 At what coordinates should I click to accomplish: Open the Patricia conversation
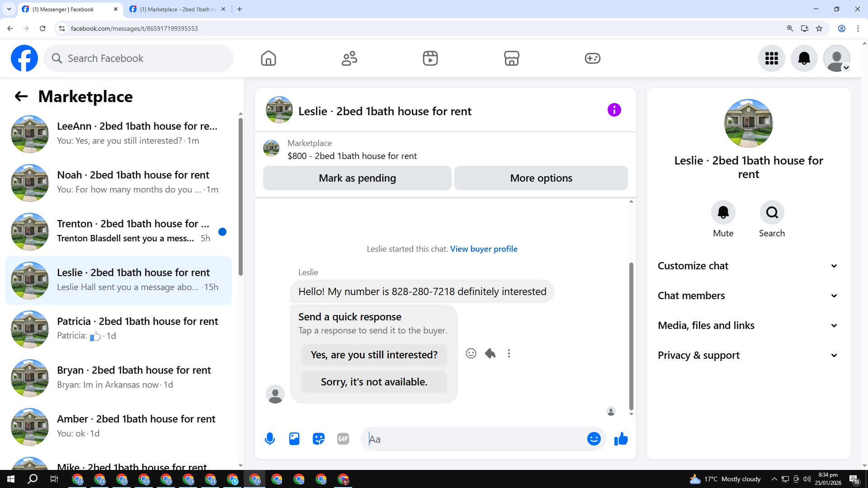pos(118,329)
